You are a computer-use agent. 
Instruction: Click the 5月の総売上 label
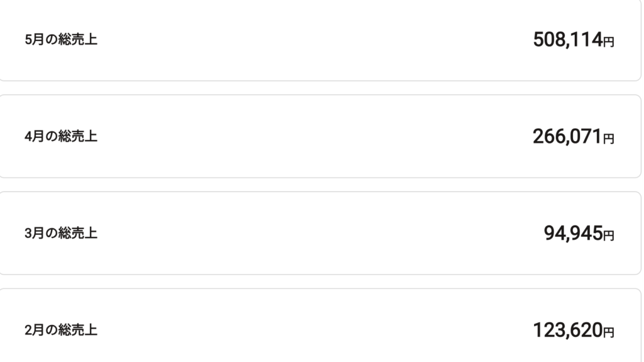coord(61,40)
